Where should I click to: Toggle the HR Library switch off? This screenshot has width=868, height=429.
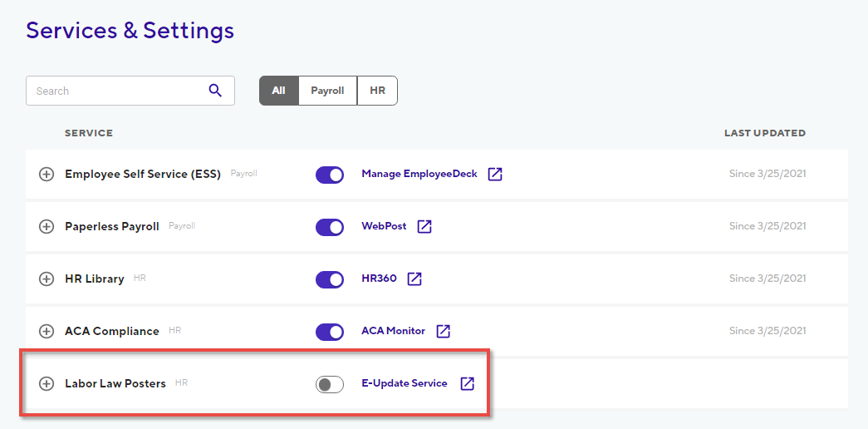(x=330, y=279)
